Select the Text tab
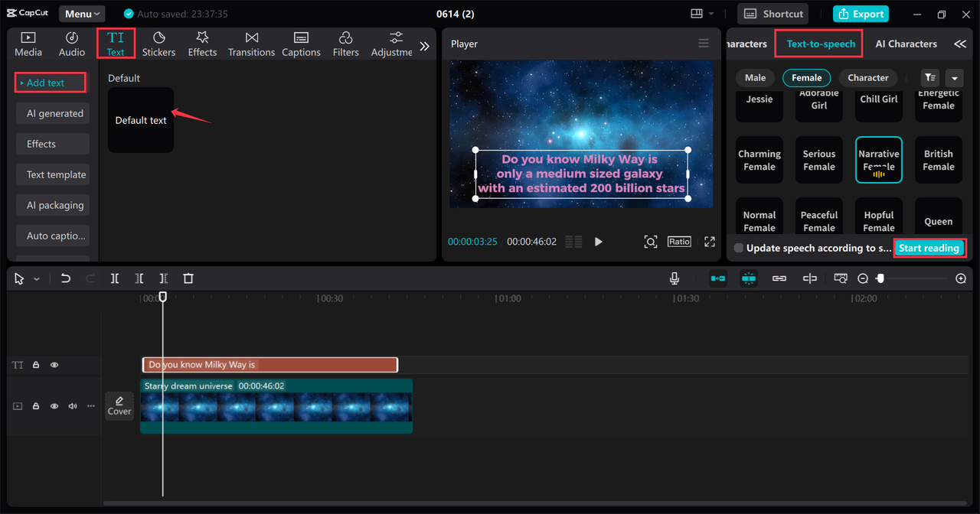The height and width of the screenshot is (514, 980). coord(116,44)
